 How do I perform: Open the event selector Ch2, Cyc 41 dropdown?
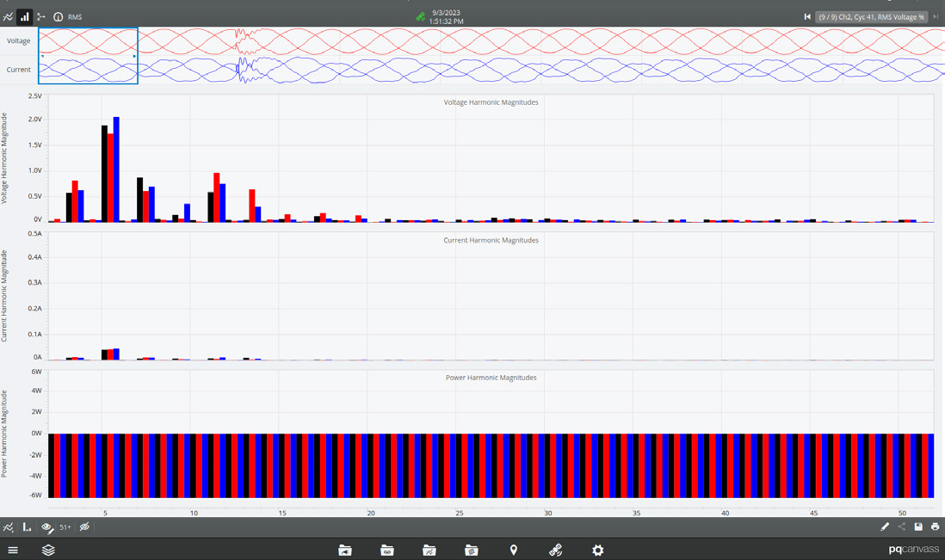(x=871, y=16)
